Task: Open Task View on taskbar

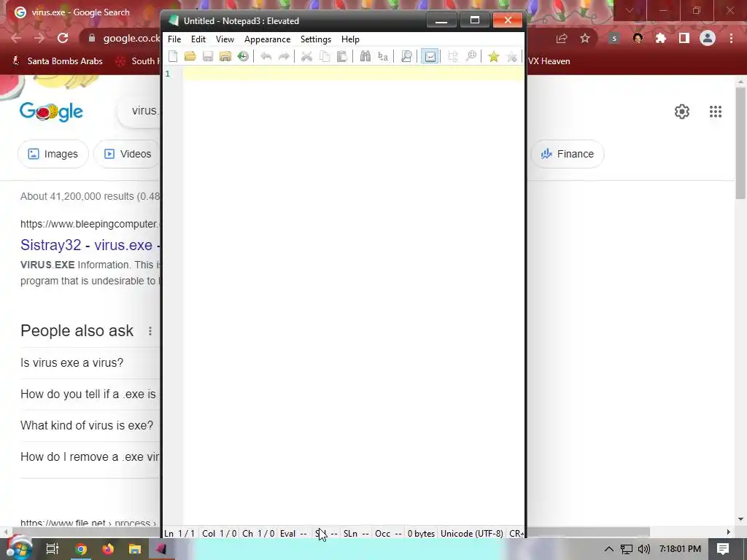Action: 52,550
